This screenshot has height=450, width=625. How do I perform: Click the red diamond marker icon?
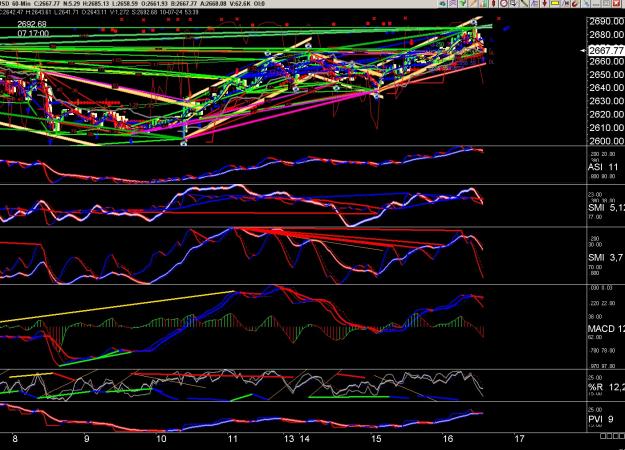point(493,4)
